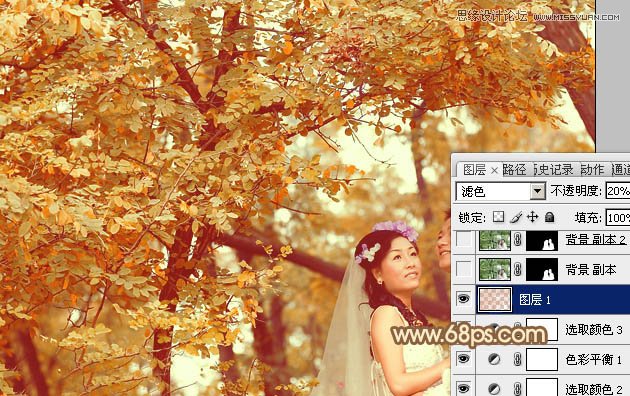Toggle lock all padlock icon
630x396 pixels.
point(550,217)
